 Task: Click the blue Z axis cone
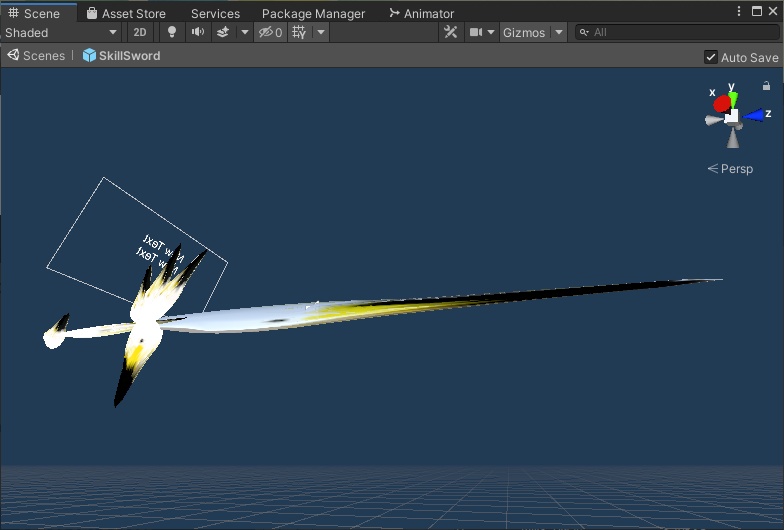[753, 116]
